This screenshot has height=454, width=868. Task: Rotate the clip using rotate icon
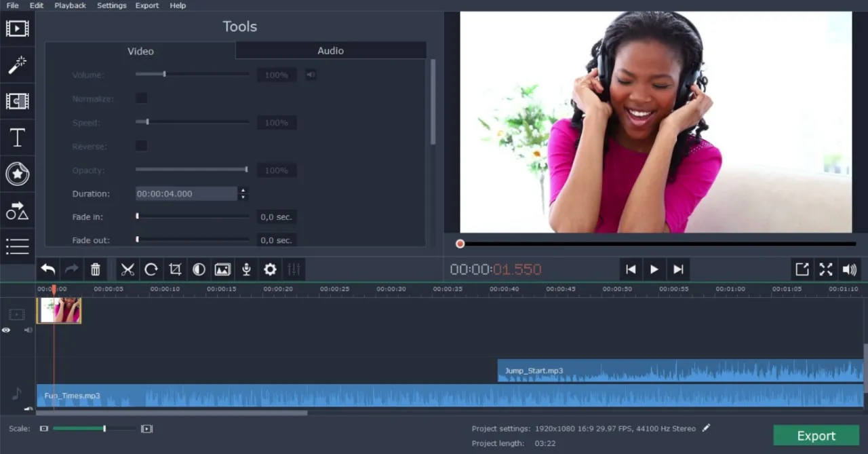(x=151, y=269)
